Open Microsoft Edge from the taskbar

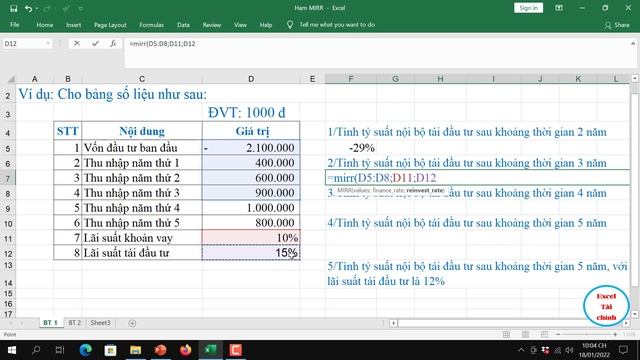coord(86,350)
